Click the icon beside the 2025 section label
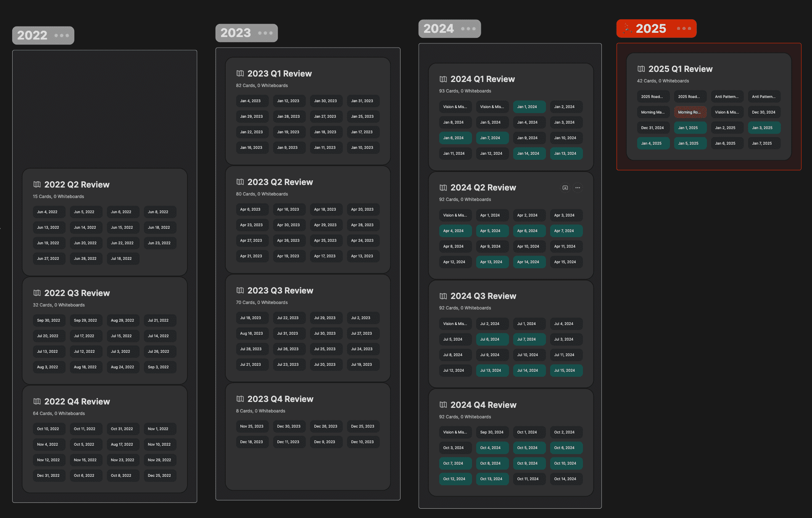 coord(627,29)
